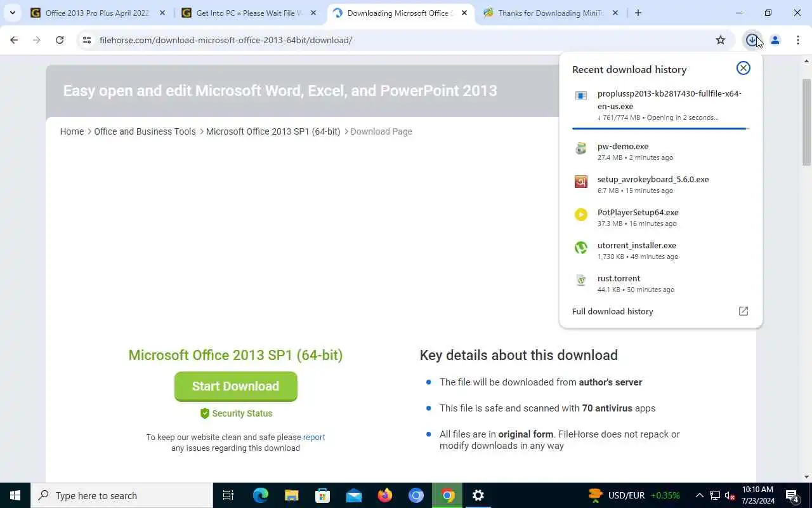Select the Downloading Microsoft Office tab
812x508 pixels.
tap(400, 13)
